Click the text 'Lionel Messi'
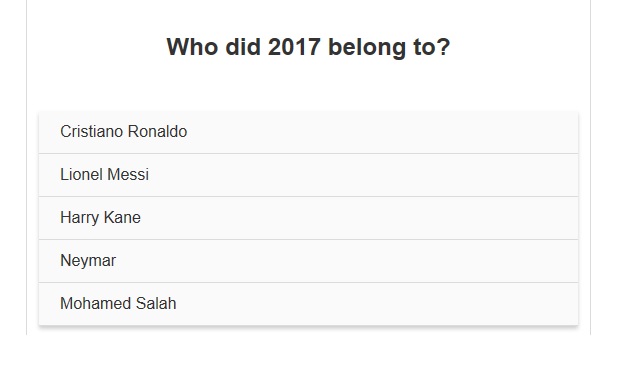The height and width of the screenshot is (368, 618). [x=104, y=175]
